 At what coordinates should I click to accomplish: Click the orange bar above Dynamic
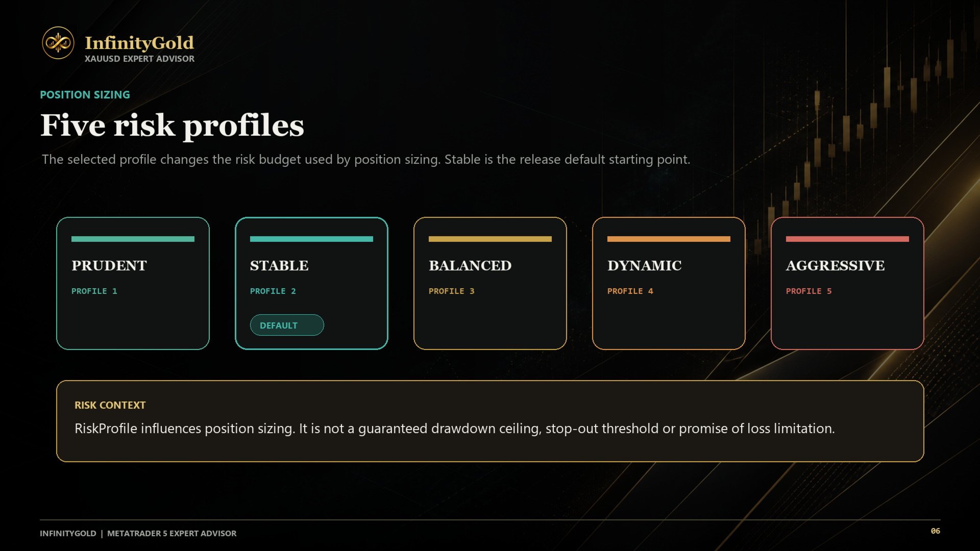[669, 239]
